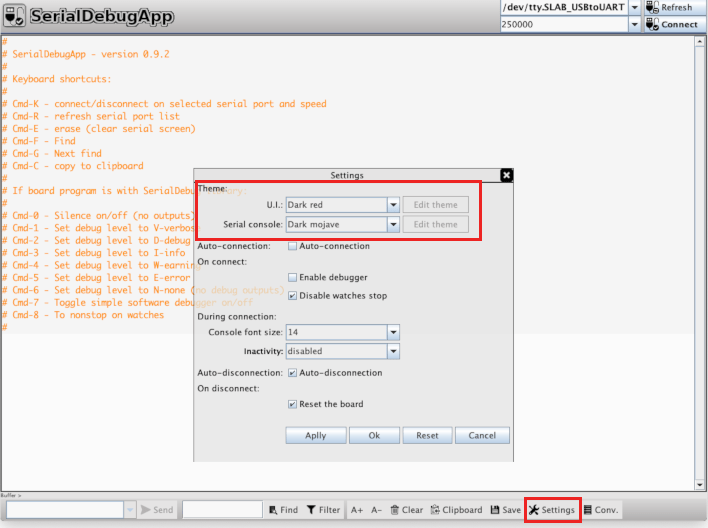Screen dimensions: 708x528
Task: Decrease console font with A-
Action: click(x=376, y=510)
